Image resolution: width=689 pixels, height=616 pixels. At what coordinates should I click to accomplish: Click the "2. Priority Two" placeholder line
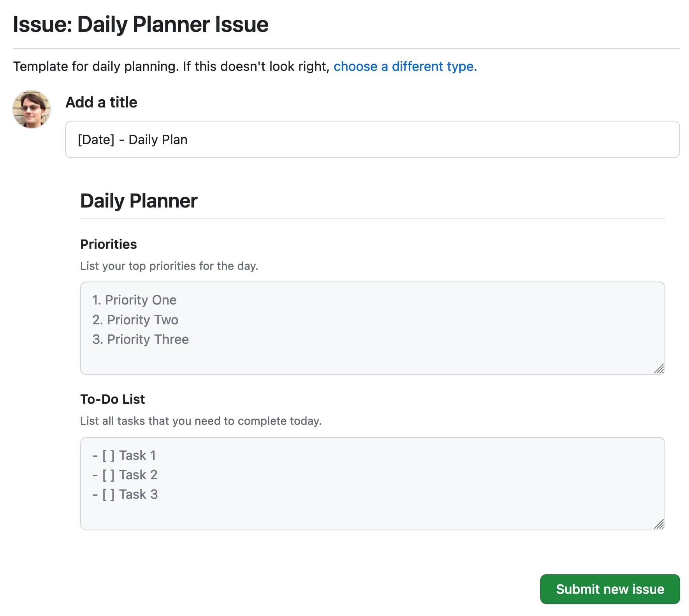135,320
